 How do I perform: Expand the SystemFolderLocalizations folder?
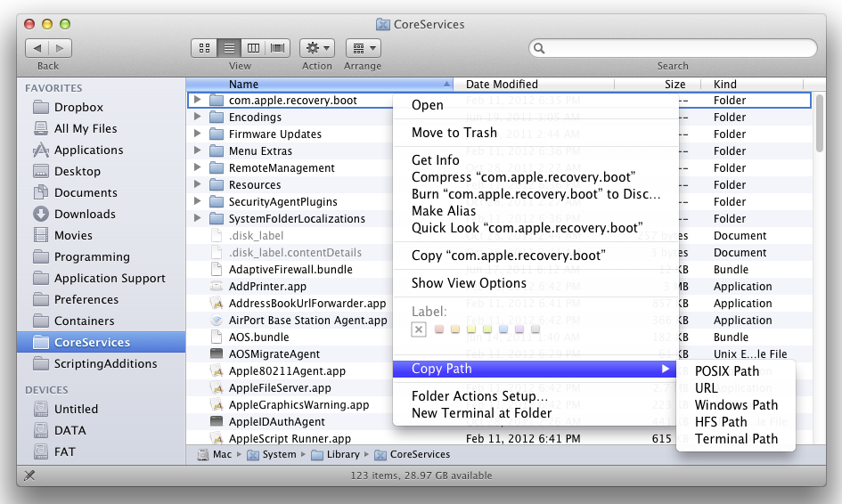tap(197, 218)
